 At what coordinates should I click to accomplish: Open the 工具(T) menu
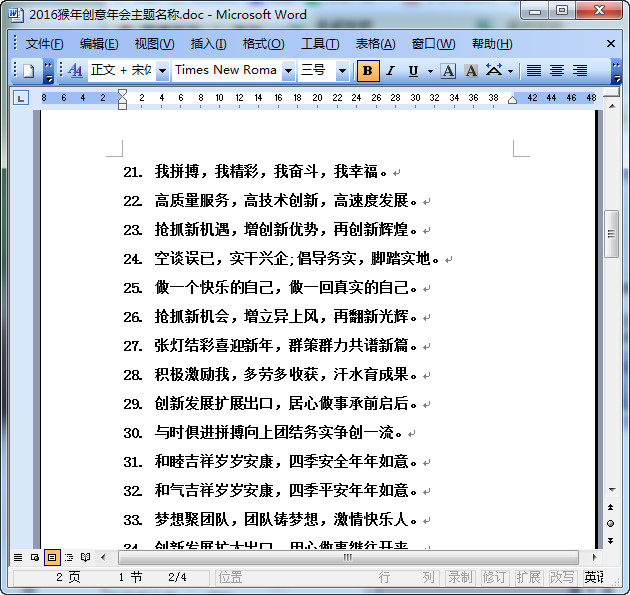coord(320,43)
